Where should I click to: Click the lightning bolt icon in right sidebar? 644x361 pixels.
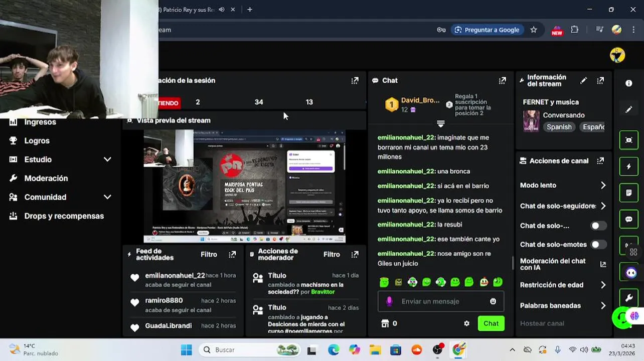[628, 166]
